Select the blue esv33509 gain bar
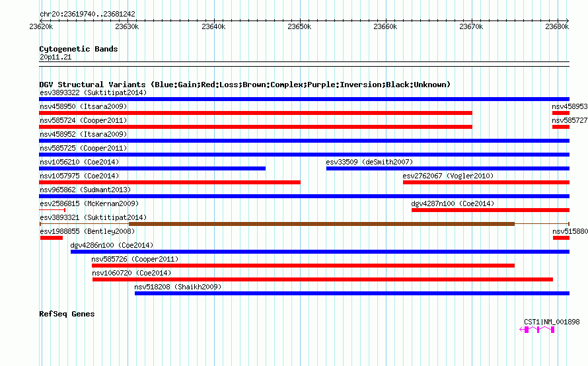The height and width of the screenshot is (366, 588). [x=448, y=168]
